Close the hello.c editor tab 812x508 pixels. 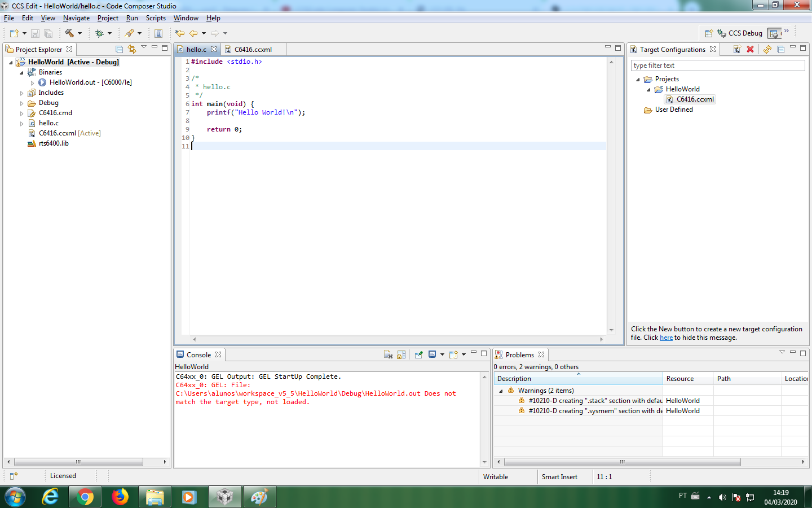(x=214, y=50)
